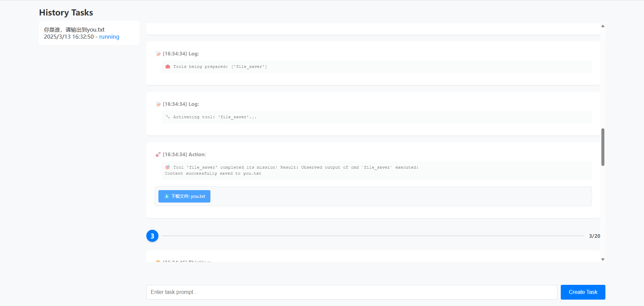Click the log panel's vertical scrollbar thumb
The width and height of the screenshot is (644, 306).
coord(603,147)
